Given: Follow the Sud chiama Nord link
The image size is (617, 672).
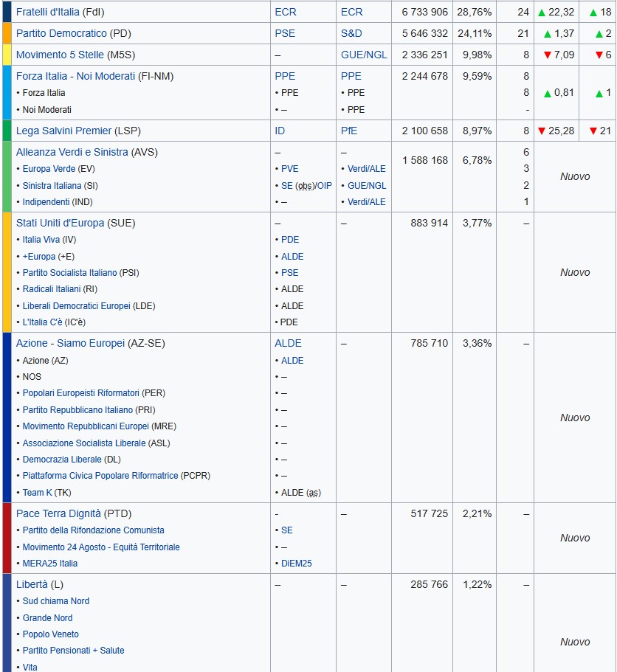Looking at the screenshot, I should click(x=55, y=601).
